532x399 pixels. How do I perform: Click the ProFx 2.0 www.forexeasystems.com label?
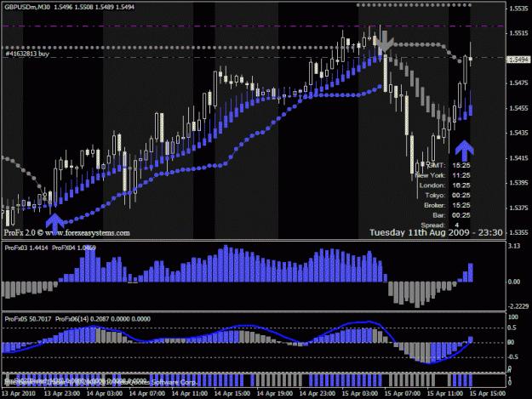pyautogui.click(x=67, y=233)
